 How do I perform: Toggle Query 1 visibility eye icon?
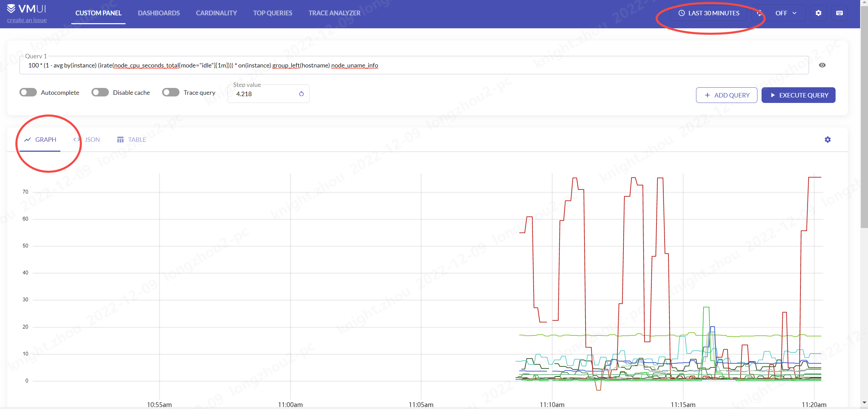(x=822, y=65)
